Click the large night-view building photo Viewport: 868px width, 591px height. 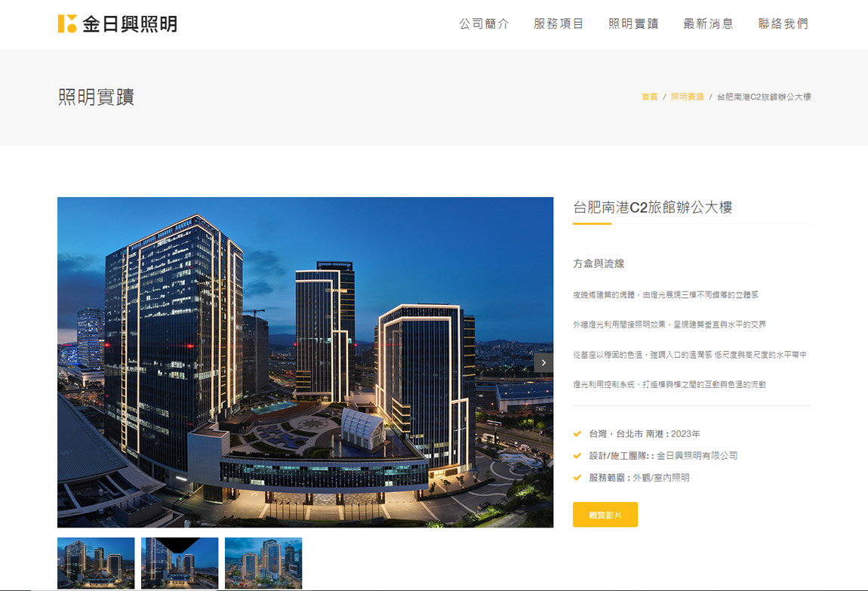(305, 362)
